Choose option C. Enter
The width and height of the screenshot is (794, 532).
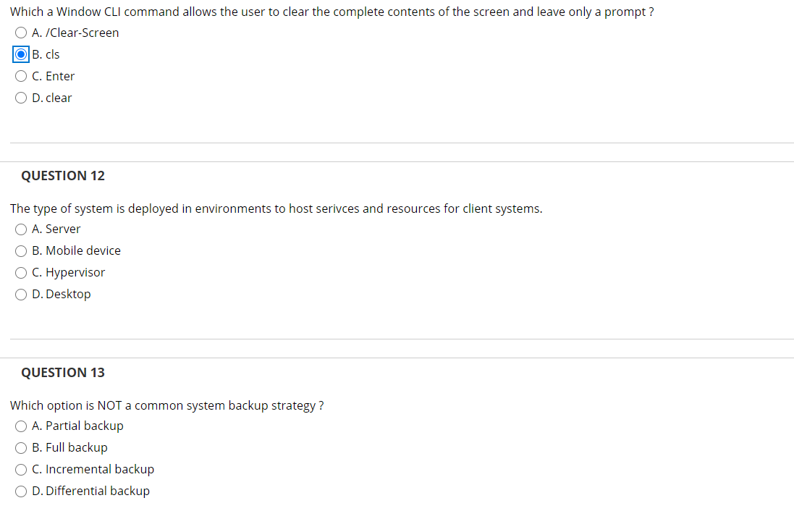tap(21, 76)
